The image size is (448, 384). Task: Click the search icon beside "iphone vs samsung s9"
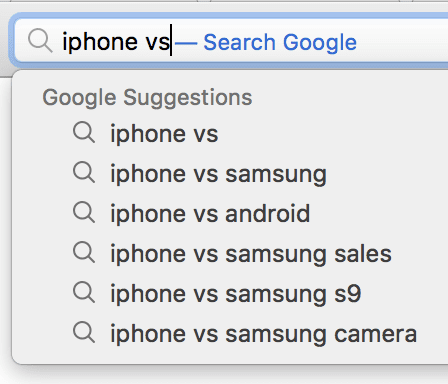click(84, 293)
